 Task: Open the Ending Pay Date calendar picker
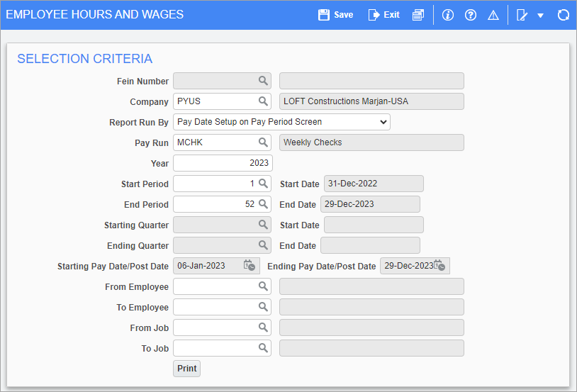(x=440, y=266)
